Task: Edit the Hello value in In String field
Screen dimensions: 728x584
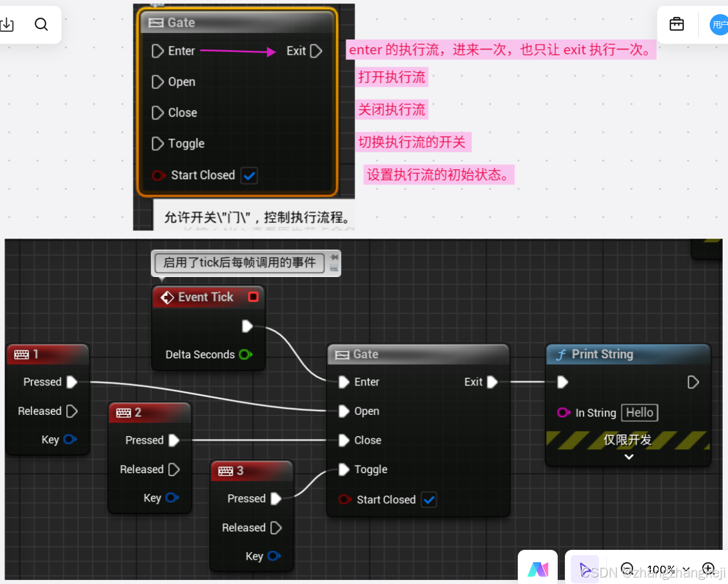Action: point(640,413)
